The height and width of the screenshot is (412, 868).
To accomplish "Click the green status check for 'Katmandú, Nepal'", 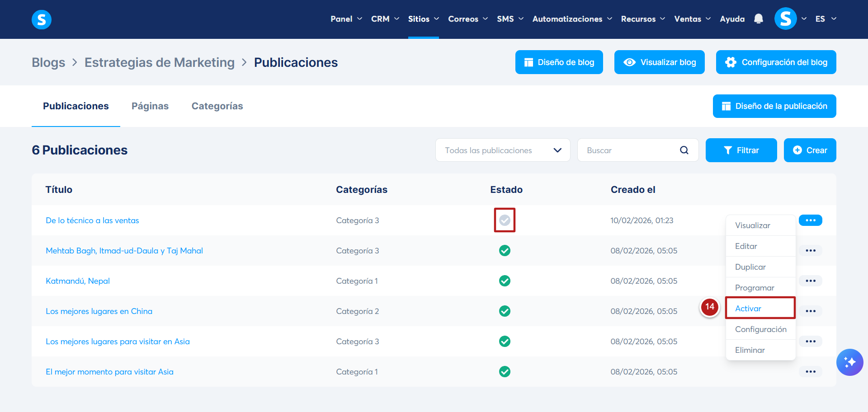I will [x=505, y=281].
